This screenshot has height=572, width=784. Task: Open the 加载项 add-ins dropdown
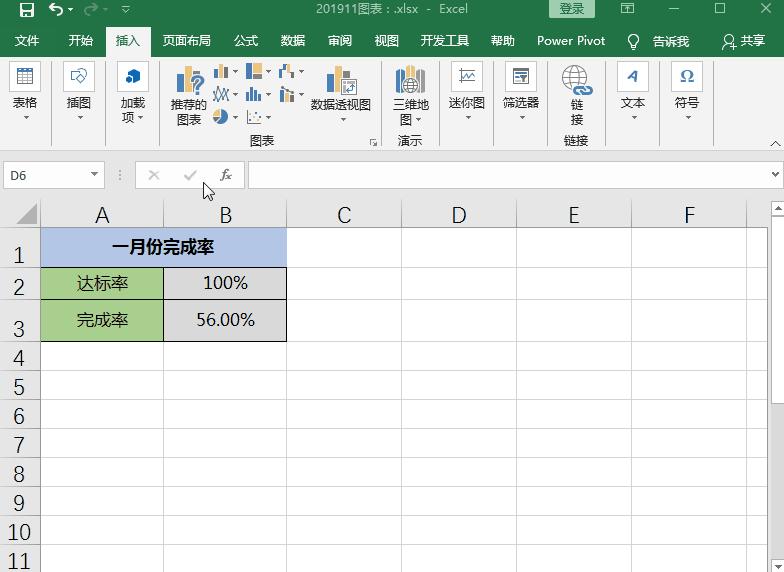132,94
